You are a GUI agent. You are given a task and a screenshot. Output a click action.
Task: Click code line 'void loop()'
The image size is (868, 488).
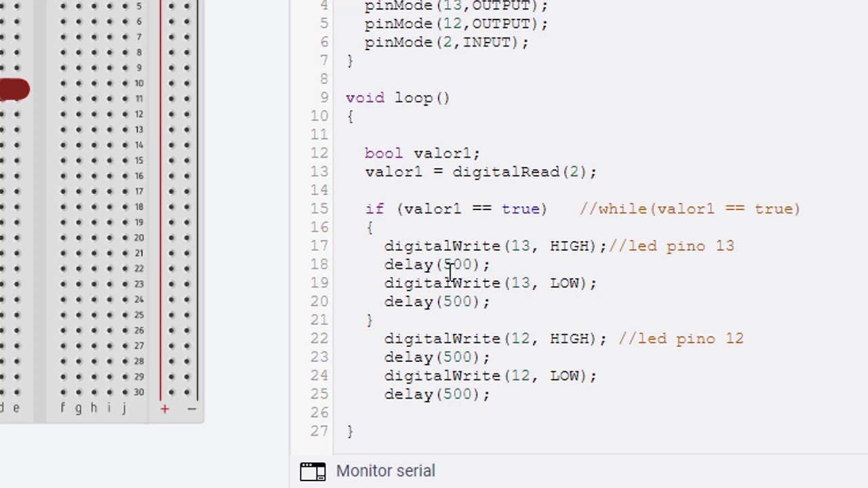click(397, 98)
